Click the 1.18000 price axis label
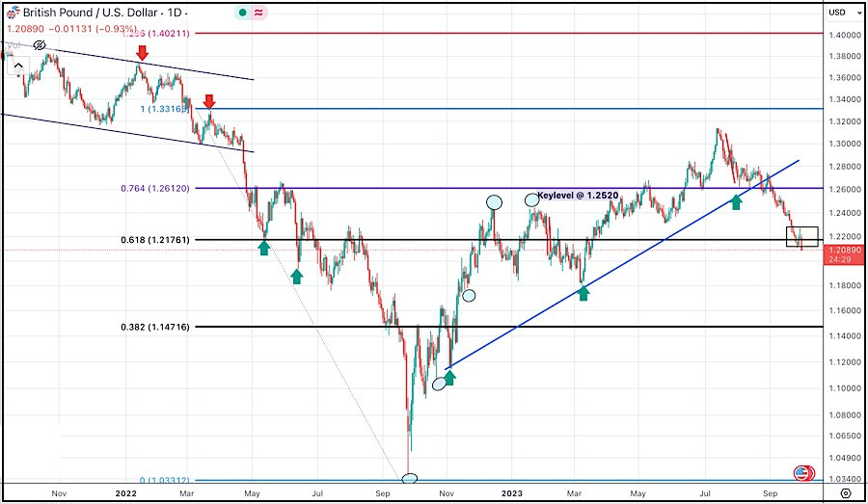This screenshot has height=504, width=868. click(x=845, y=285)
